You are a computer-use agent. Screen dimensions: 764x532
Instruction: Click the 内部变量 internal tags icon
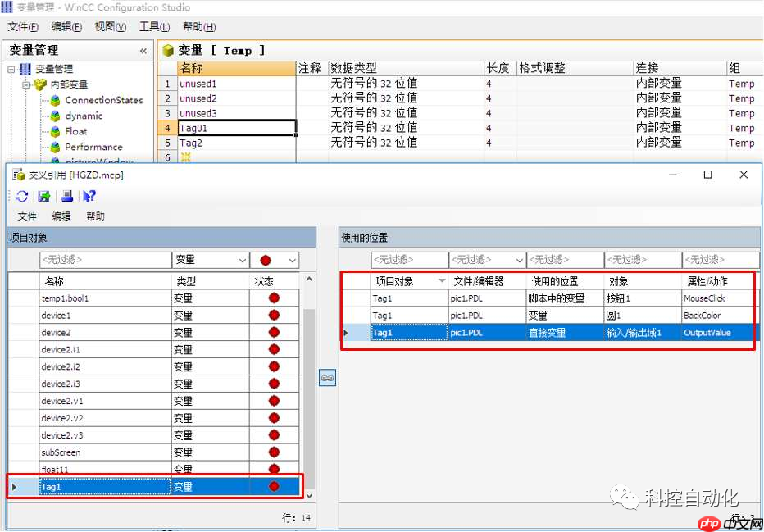coord(39,84)
